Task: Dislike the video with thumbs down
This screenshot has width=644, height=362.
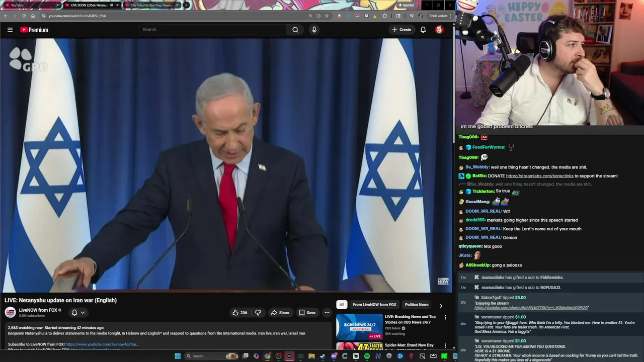Action: coord(258,313)
